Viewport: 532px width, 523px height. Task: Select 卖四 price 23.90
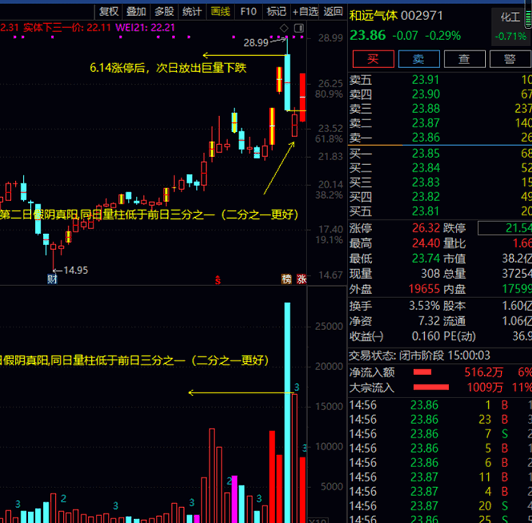426,94
